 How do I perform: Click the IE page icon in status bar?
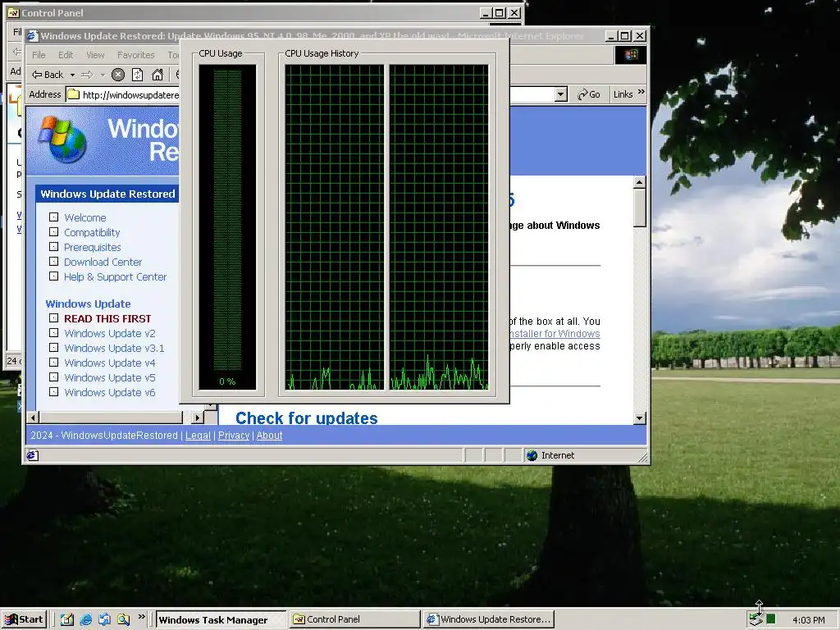(33, 455)
